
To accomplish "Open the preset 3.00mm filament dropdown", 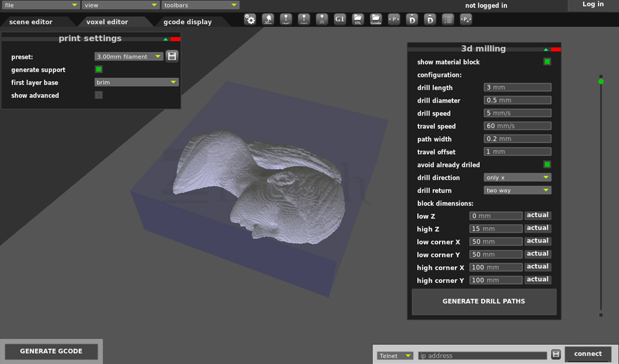I will coord(129,56).
